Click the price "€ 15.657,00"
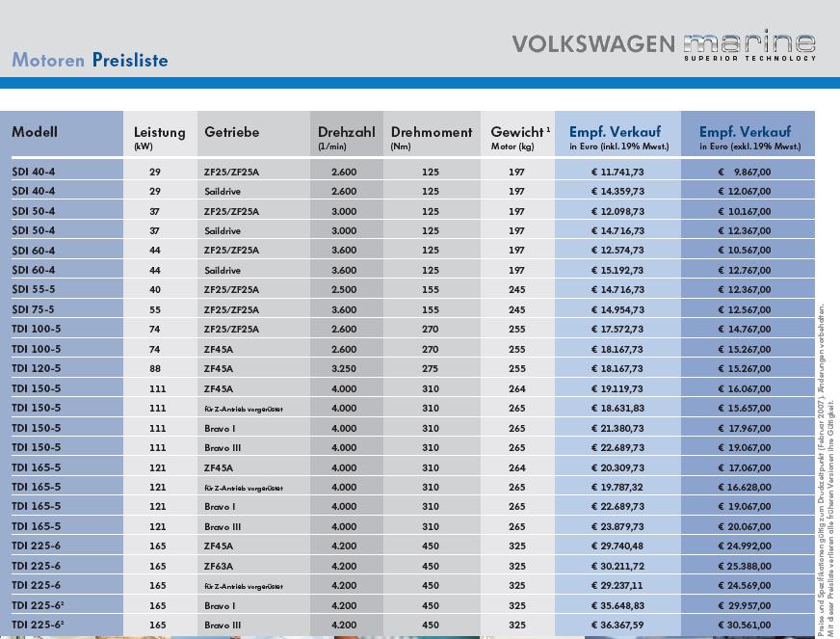The height and width of the screenshot is (639, 840). pos(744,408)
